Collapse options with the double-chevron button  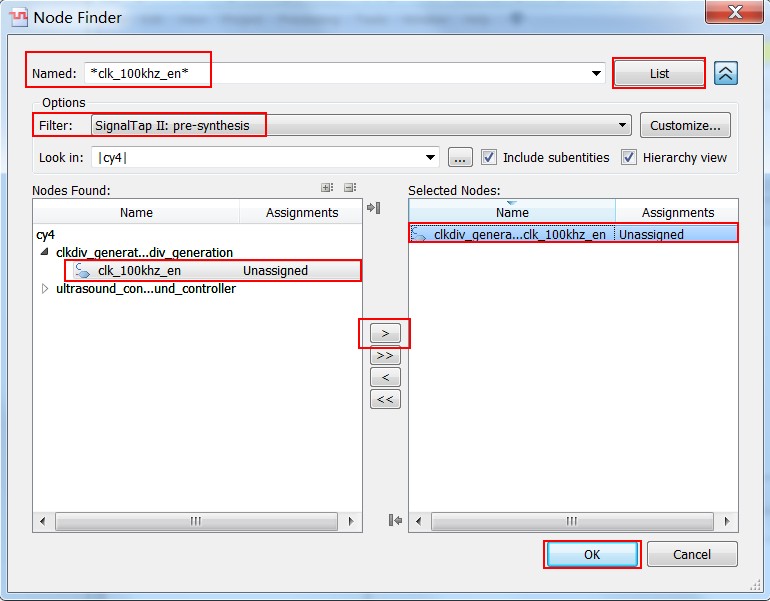pyautogui.click(x=725, y=74)
